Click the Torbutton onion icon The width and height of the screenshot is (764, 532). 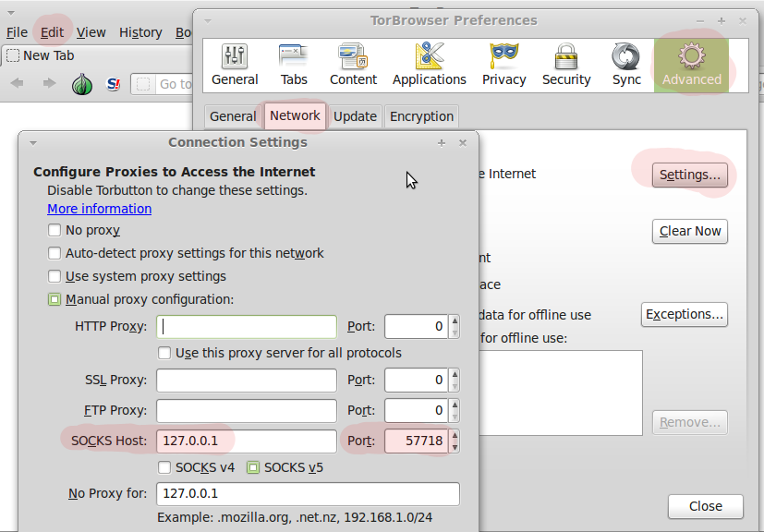(x=82, y=84)
